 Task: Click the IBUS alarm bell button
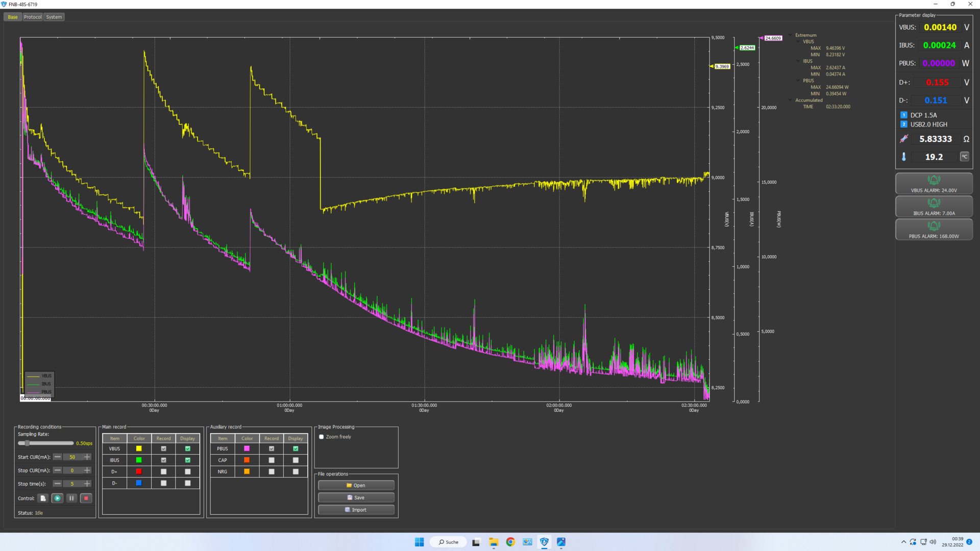[934, 206]
